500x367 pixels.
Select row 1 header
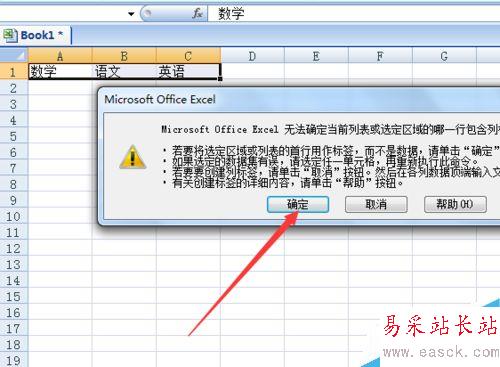(14, 72)
